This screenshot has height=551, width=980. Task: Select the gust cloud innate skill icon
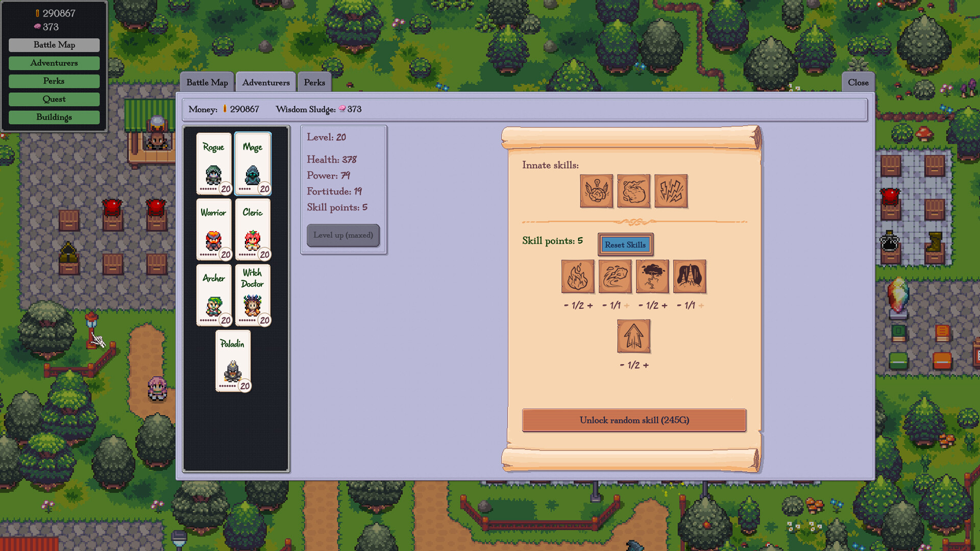633,191
